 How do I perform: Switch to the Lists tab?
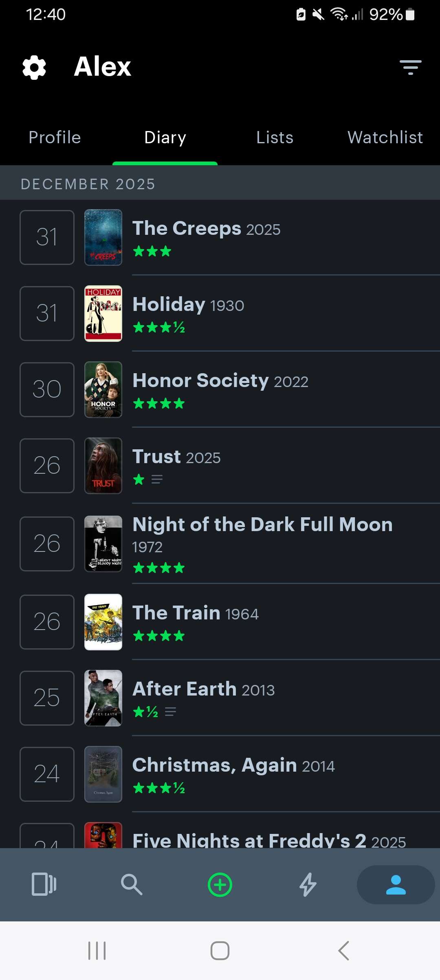pos(275,138)
